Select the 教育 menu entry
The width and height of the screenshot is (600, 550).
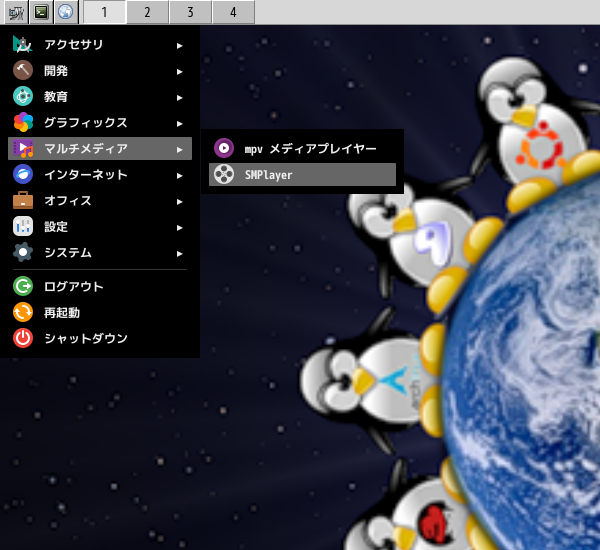[x=100, y=96]
